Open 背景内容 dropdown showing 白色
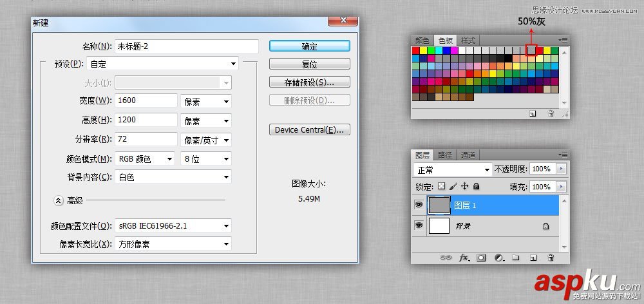 coord(173,177)
